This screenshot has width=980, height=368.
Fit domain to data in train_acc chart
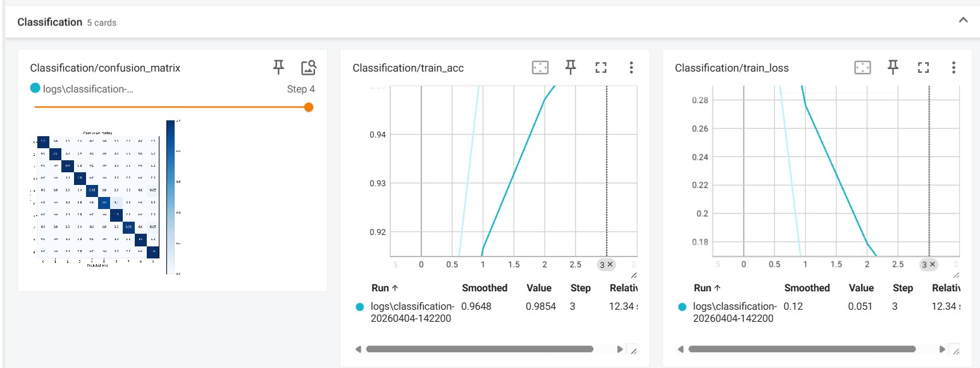(x=540, y=68)
